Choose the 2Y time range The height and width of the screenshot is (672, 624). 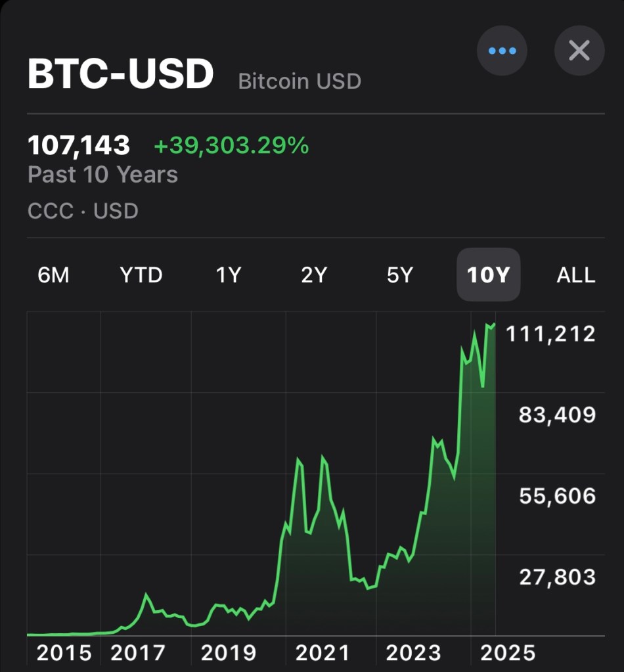point(314,275)
